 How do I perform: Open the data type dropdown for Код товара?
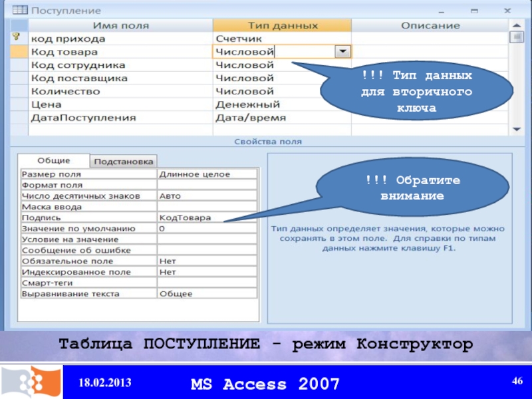click(342, 51)
